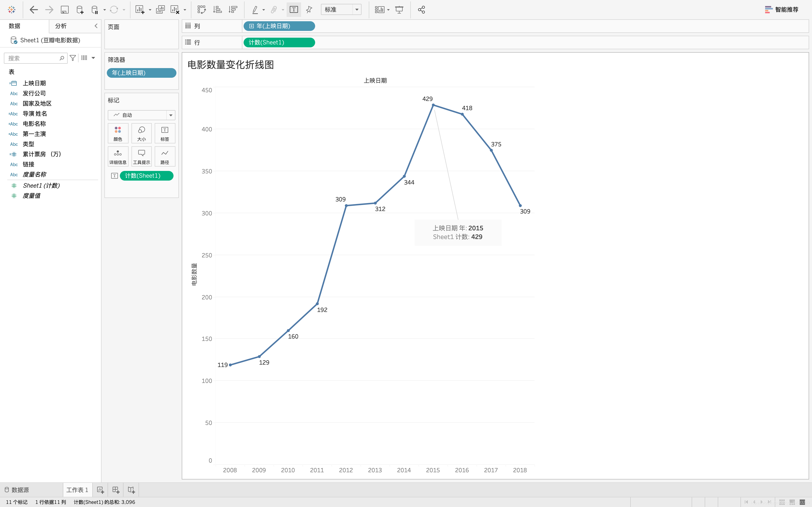The image size is (812, 507).
Task: Open the Color marks card
Action: point(118,133)
